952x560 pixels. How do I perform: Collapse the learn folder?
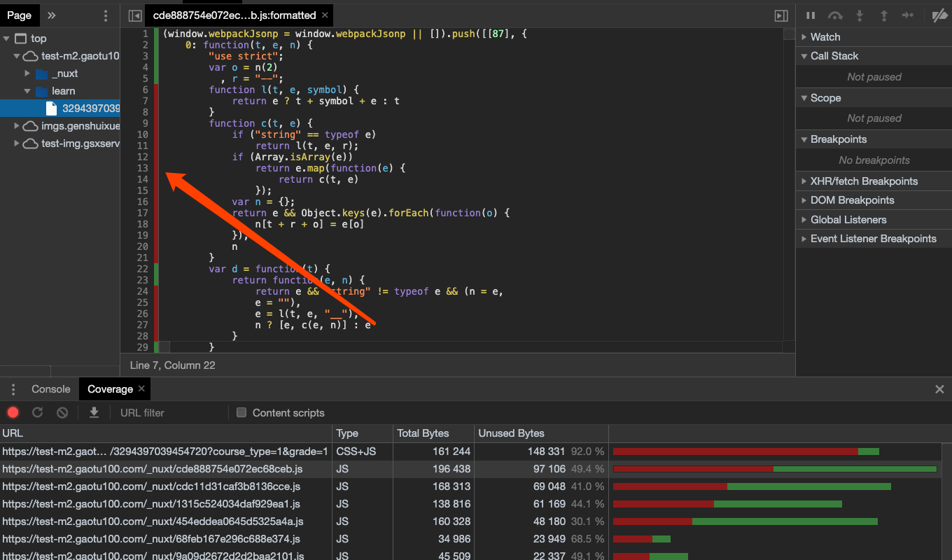[27, 91]
